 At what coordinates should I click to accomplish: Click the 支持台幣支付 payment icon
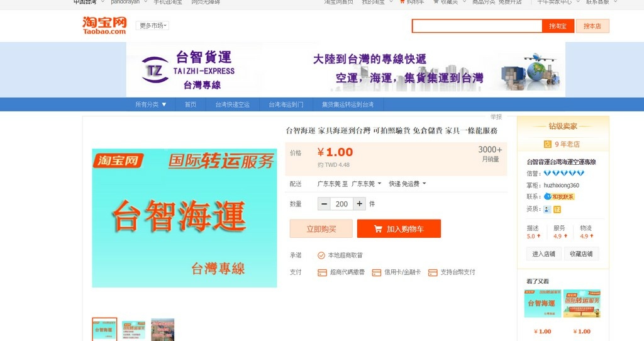pos(433,272)
